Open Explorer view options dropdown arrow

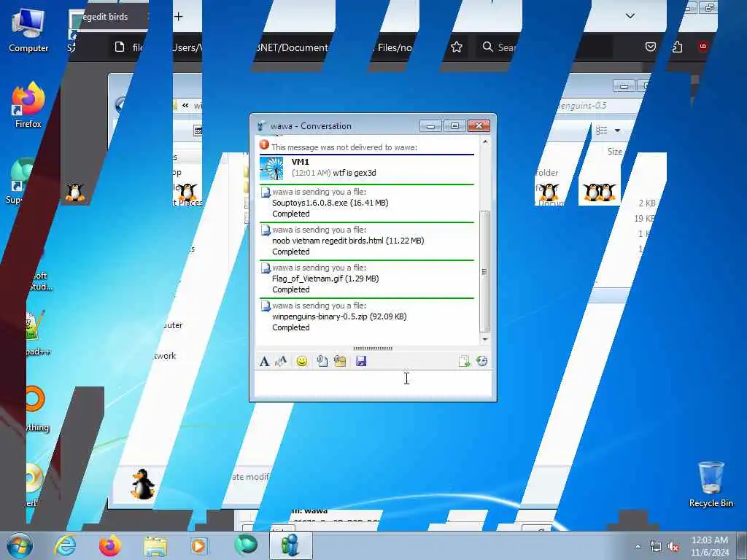[x=617, y=131]
